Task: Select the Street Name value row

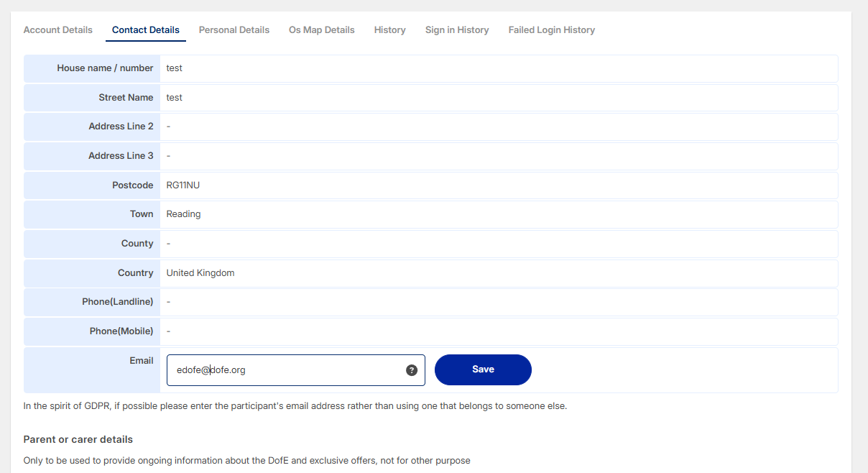Action: coord(498,98)
